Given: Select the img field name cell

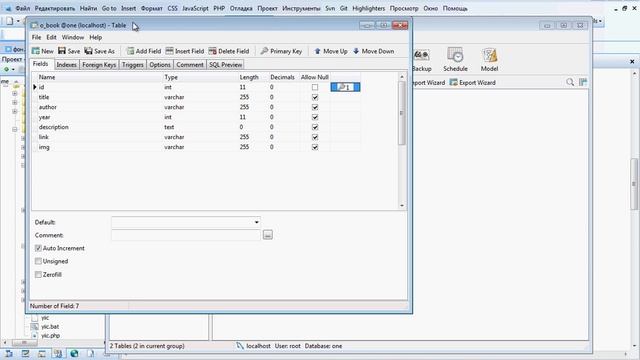Looking at the screenshot, I should coord(99,147).
